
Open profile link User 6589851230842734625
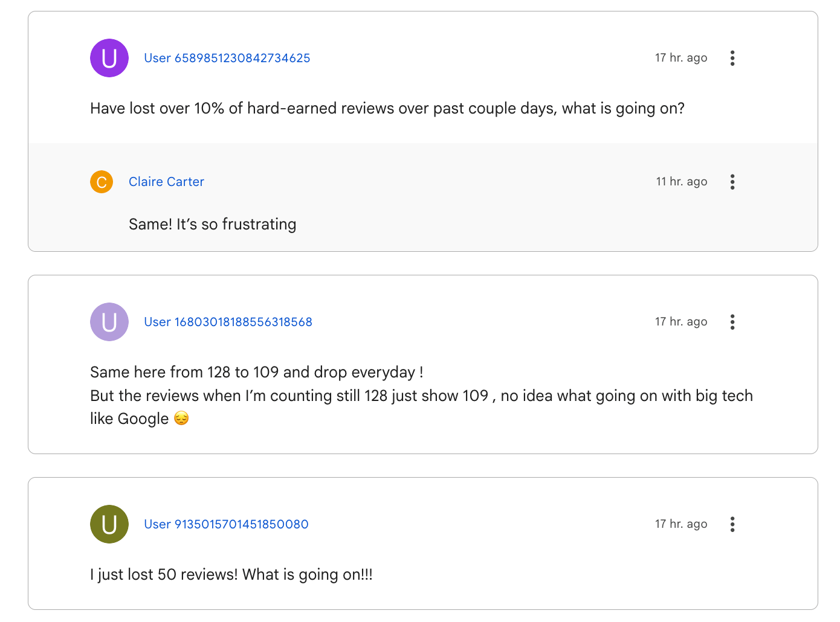coord(227,58)
